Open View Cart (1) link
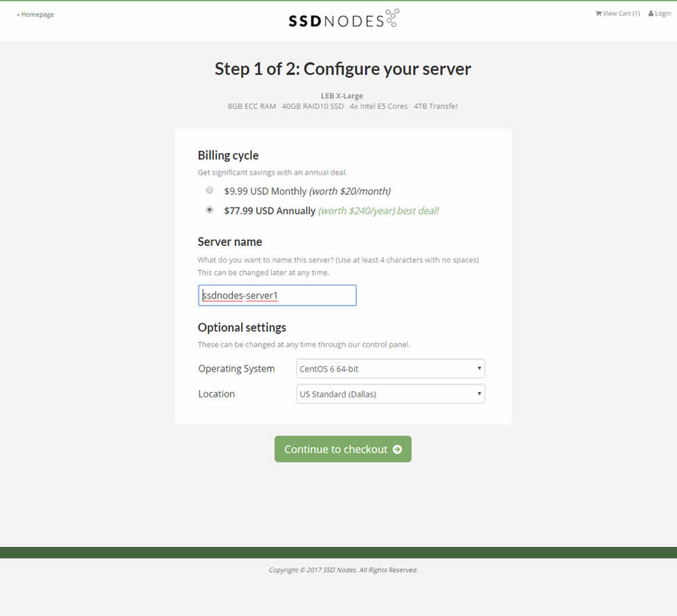Viewport: 677px width, 616px height. [621, 14]
